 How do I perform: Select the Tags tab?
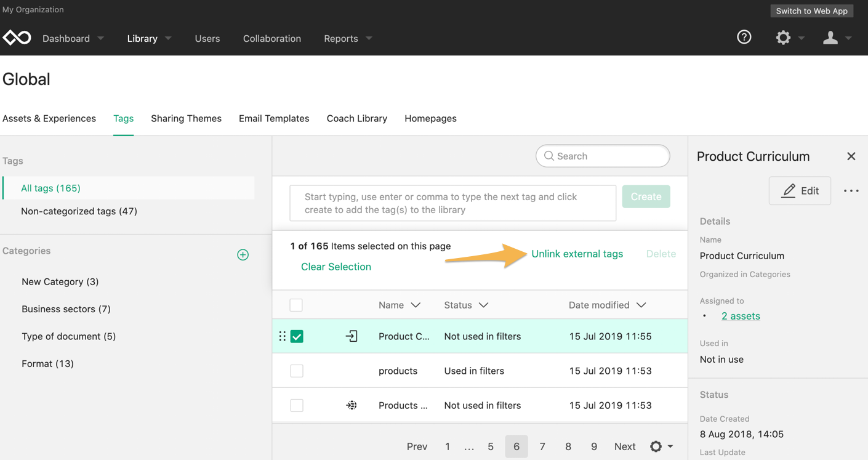(x=123, y=118)
